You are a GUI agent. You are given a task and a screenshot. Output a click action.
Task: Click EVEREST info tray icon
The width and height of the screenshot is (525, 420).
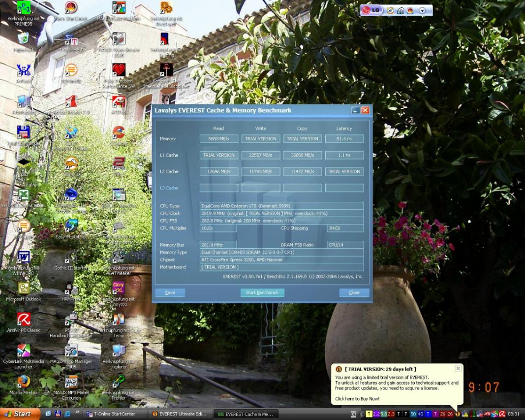(x=457, y=414)
